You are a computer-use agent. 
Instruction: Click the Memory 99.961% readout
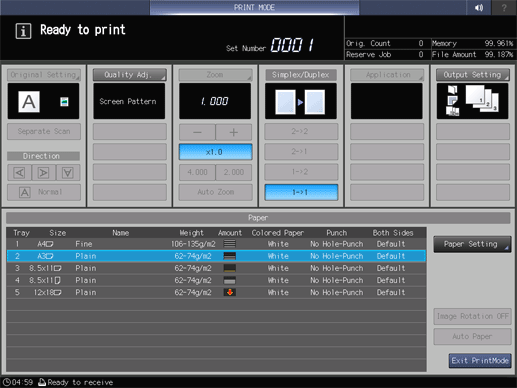(x=472, y=43)
